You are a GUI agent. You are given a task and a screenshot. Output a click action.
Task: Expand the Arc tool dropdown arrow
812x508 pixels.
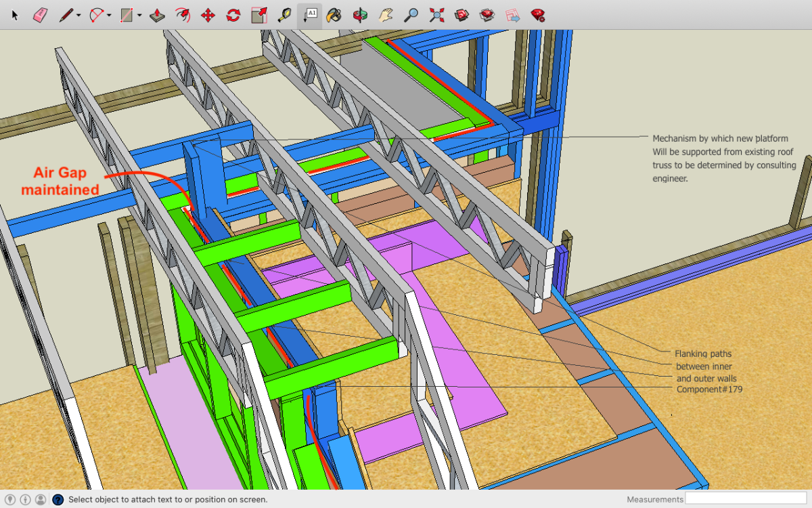[x=109, y=15]
